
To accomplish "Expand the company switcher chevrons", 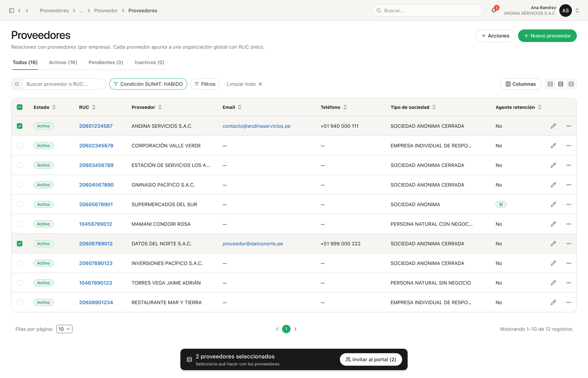I will pos(577,10).
